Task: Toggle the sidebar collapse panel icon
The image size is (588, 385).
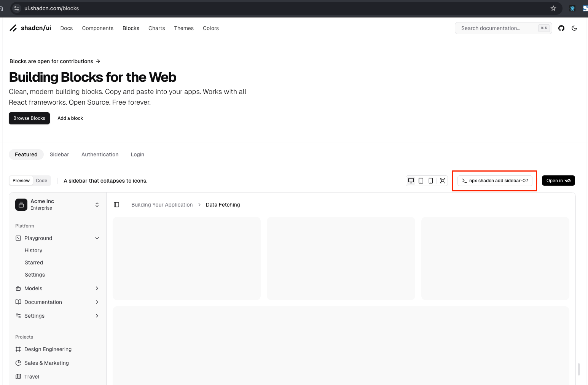Action: (116, 205)
